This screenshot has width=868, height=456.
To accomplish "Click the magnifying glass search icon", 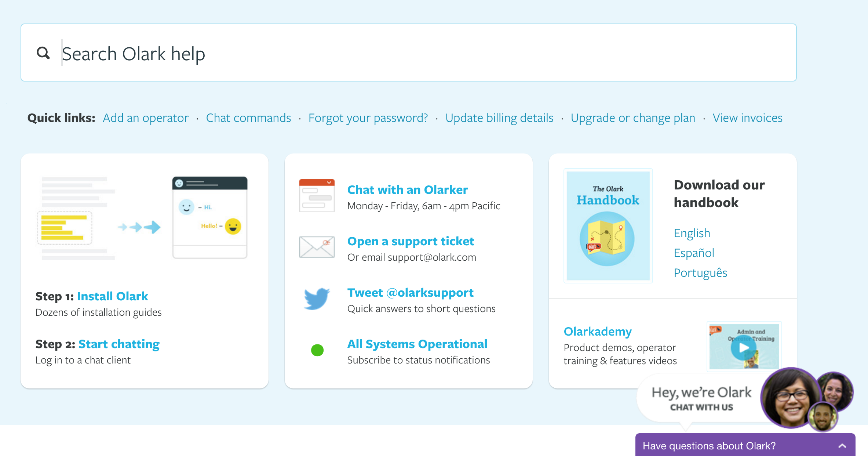I will (x=43, y=53).
